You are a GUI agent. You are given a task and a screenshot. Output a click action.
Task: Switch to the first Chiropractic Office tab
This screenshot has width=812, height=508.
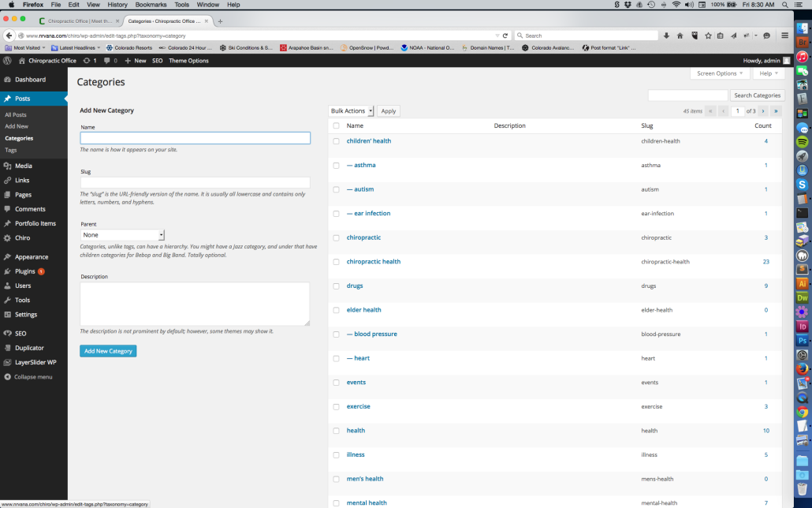79,21
